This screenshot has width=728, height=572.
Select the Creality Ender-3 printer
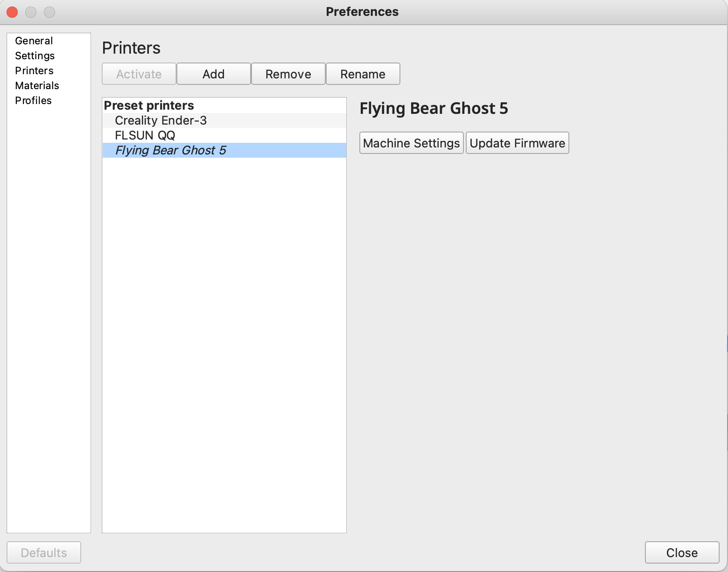(160, 120)
